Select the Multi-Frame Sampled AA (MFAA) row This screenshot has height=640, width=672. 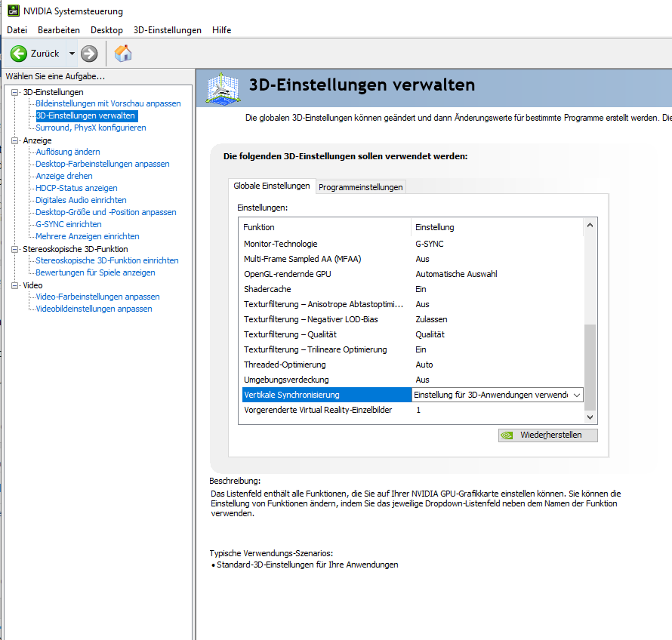pos(412,259)
